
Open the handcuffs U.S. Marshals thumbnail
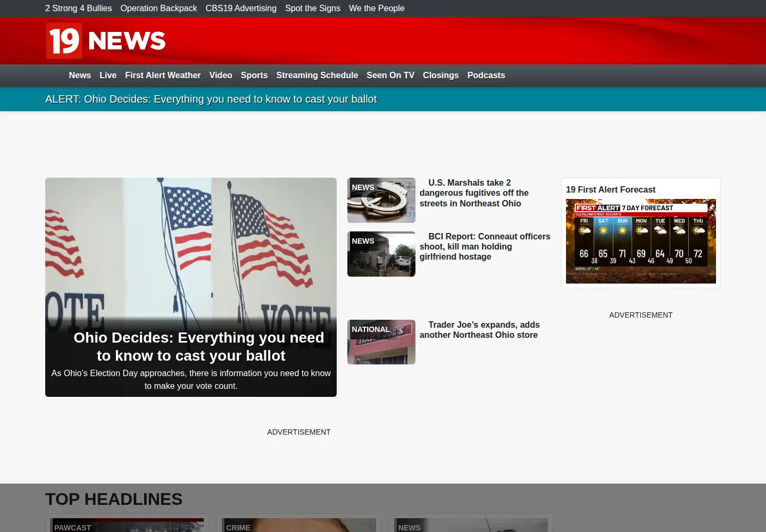[381, 200]
